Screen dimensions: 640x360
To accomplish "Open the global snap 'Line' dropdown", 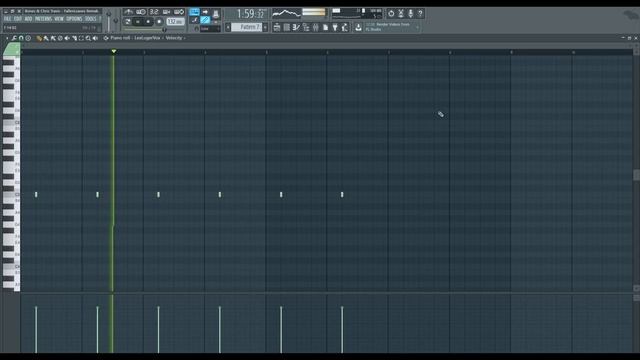I will [x=210, y=29].
